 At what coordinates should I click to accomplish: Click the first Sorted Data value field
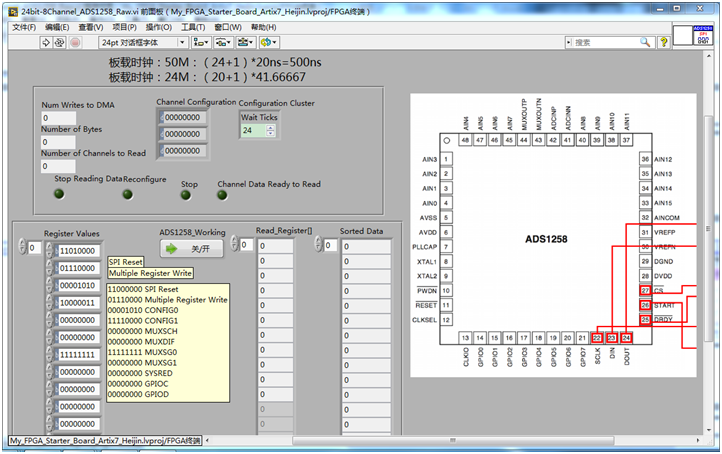point(367,246)
